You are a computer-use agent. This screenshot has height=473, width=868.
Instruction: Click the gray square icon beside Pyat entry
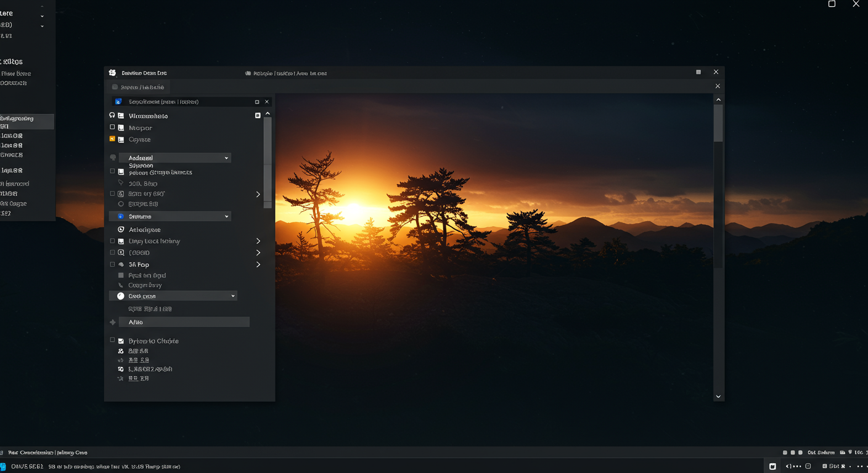pyautogui.click(x=121, y=275)
